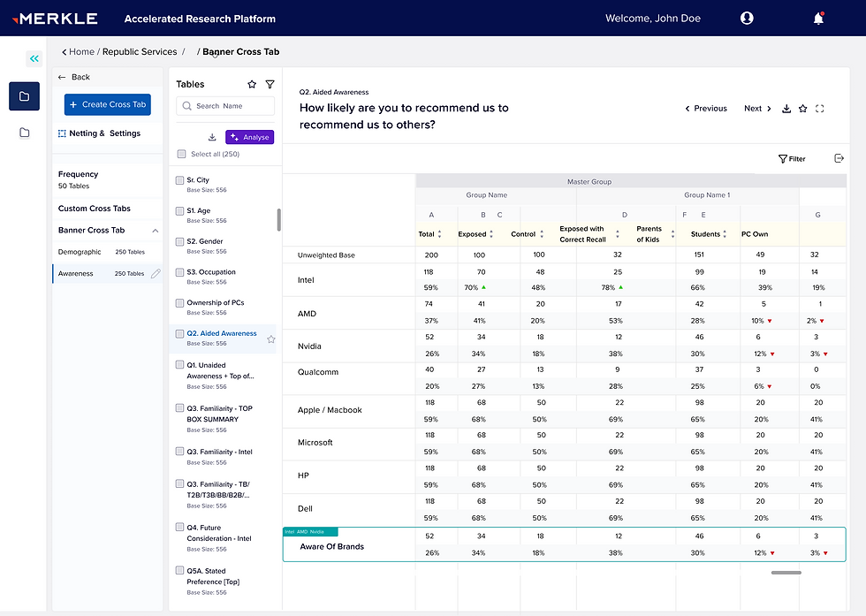Viewport: 866px width, 616px height.
Task: Click the star icon in Tables header
Action: coord(252,85)
